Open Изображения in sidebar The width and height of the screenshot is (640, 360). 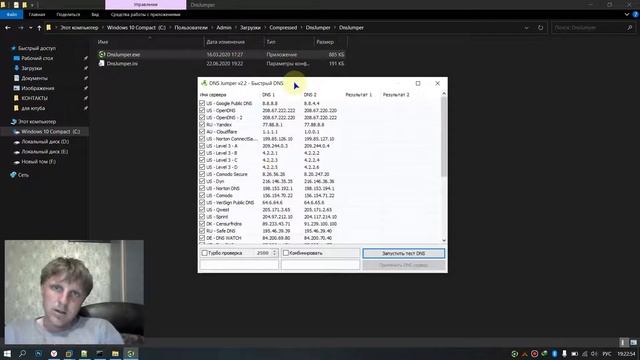pyautogui.click(x=38, y=88)
